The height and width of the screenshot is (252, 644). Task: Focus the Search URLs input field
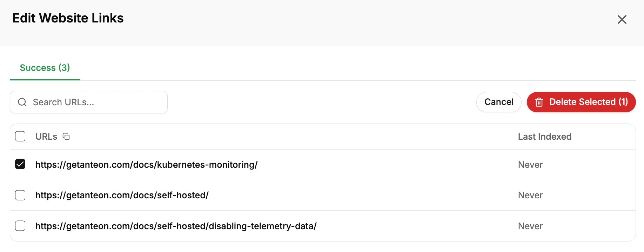click(x=89, y=102)
